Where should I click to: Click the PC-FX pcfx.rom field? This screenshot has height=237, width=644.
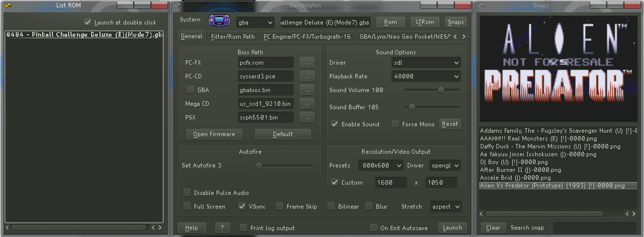pyautogui.click(x=265, y=63)
